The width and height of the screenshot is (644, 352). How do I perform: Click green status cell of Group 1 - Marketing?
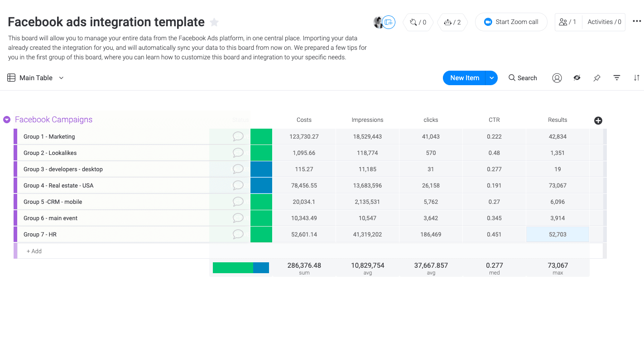pyautogui.click(x=261, y=136)
